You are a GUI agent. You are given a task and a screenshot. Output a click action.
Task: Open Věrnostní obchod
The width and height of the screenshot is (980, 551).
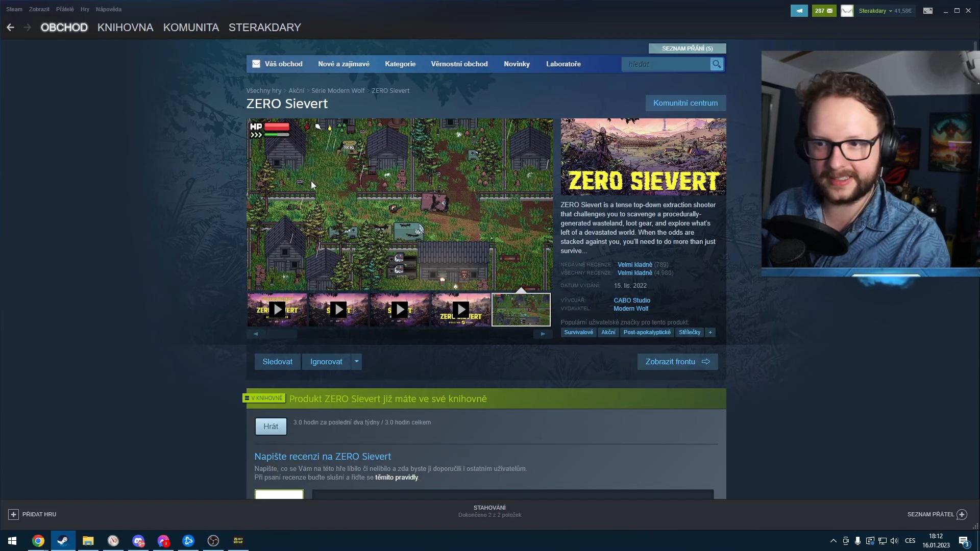click(x=459, y=64)
